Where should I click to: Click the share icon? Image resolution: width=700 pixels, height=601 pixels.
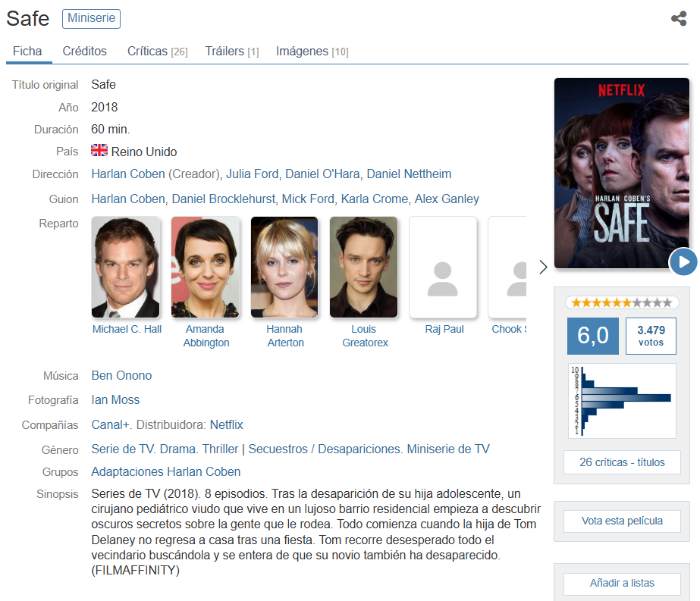coord(679,19)
